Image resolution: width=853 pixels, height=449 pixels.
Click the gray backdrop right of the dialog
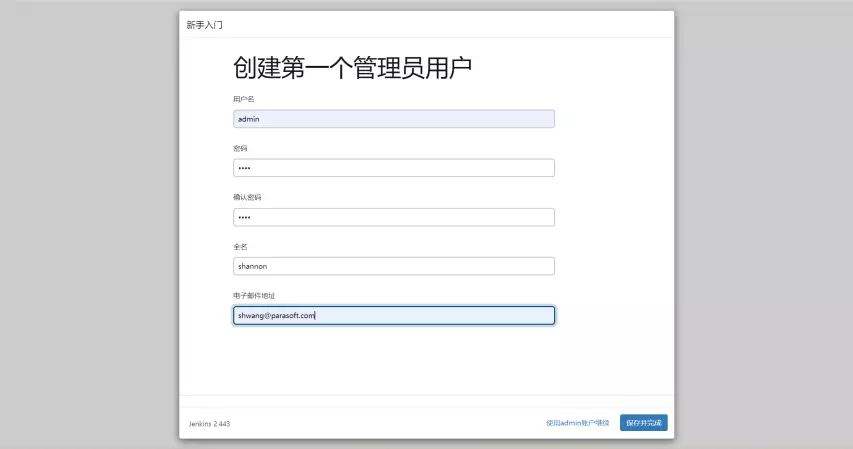(763, 225)
